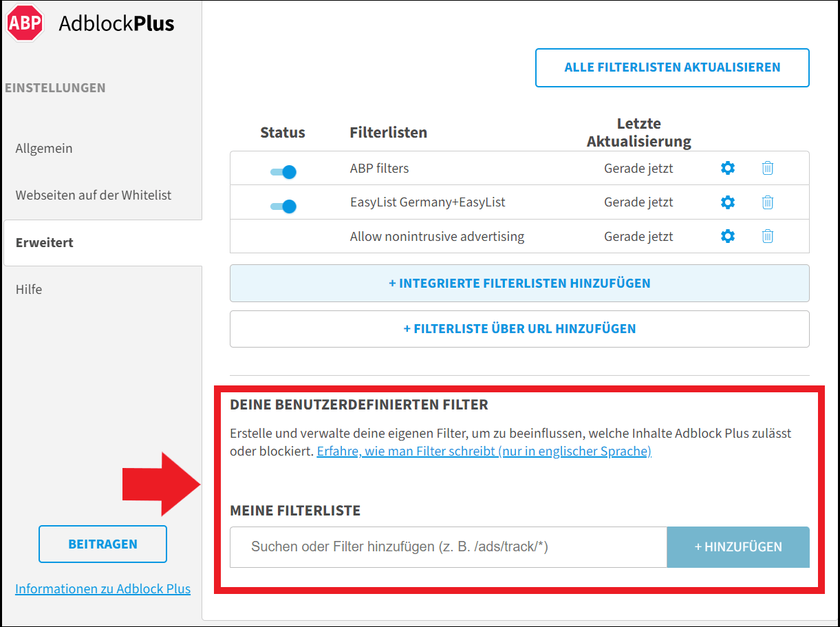Click the ABP filters list name

tap(380, 168)
